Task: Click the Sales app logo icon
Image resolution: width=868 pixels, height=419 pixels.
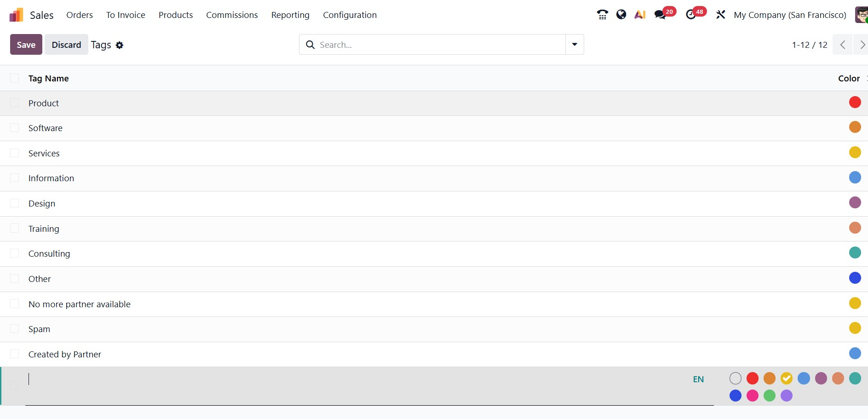Action: [16, 15]
